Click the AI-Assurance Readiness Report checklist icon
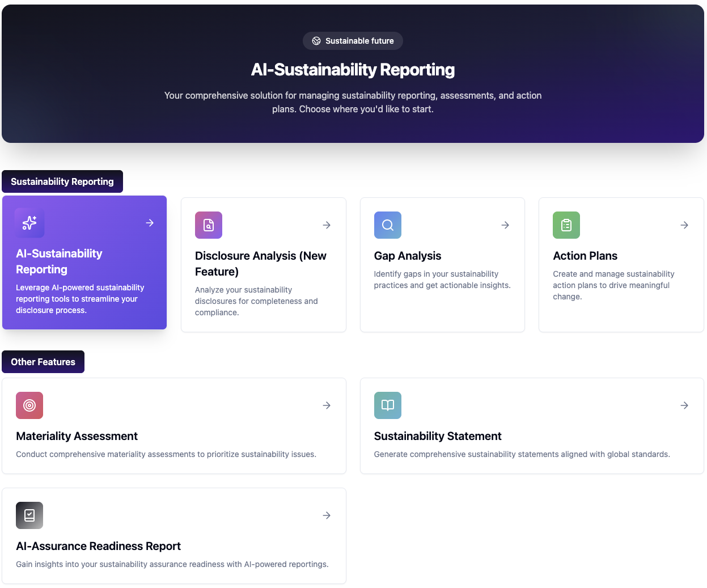This screenshot has height=588, width=707. [x=29, y=515]
